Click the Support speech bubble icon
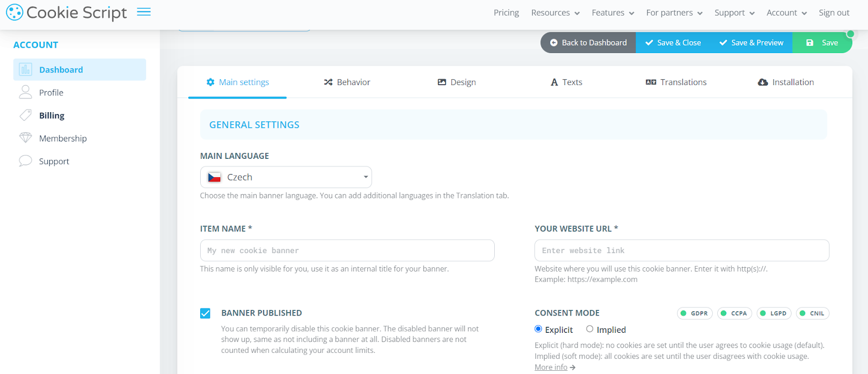 coord(25,161)
